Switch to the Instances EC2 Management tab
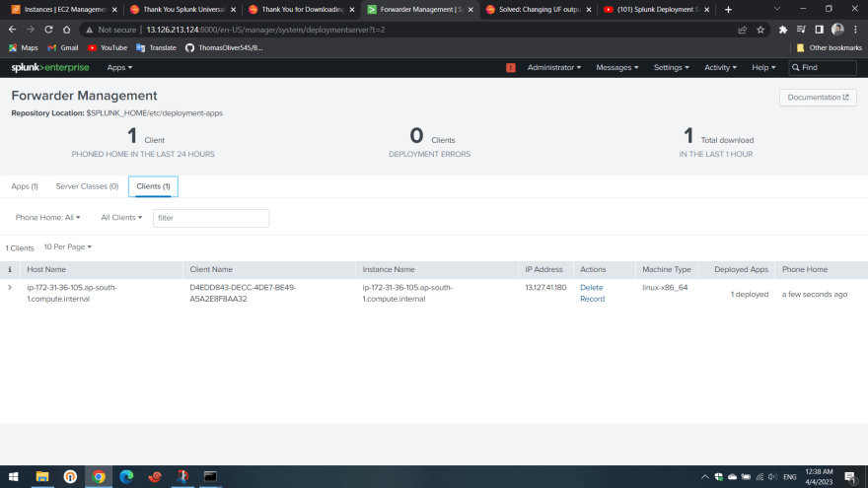The image size is (868, 488). click(x=64, y=10)
